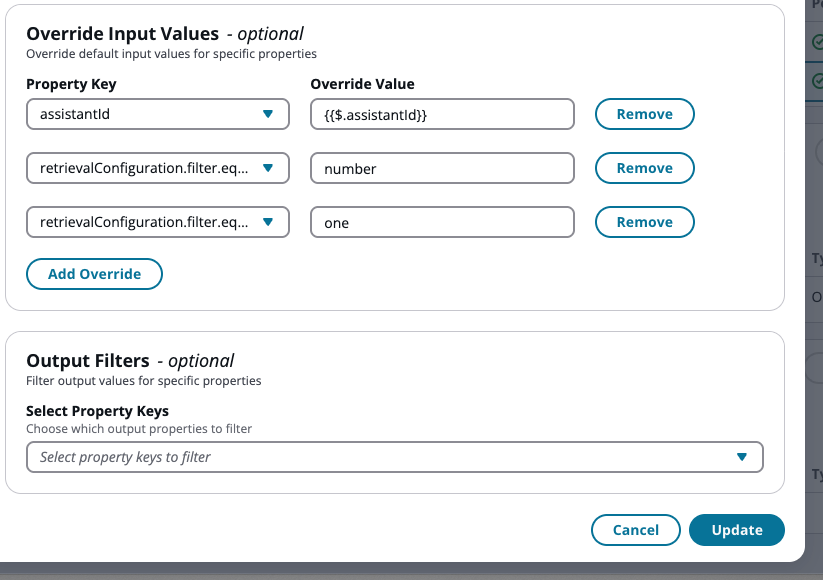This screenshot has height=580, width=823.
Task: Click Update to save override changes
Action: click(737, 530)
